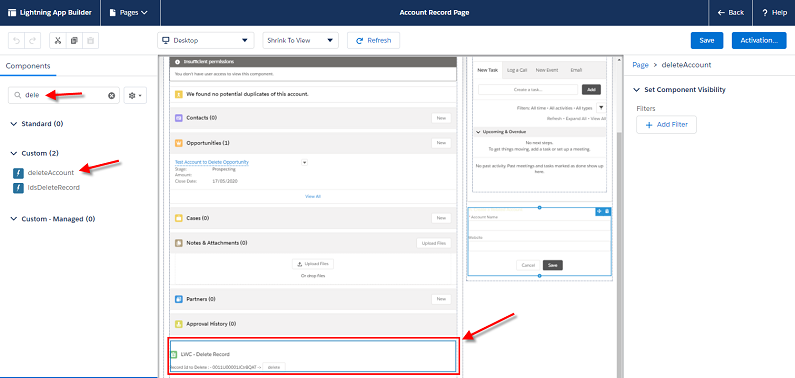Open the activity filter funnel icon
Screen dimensions: 795x378
600,107
